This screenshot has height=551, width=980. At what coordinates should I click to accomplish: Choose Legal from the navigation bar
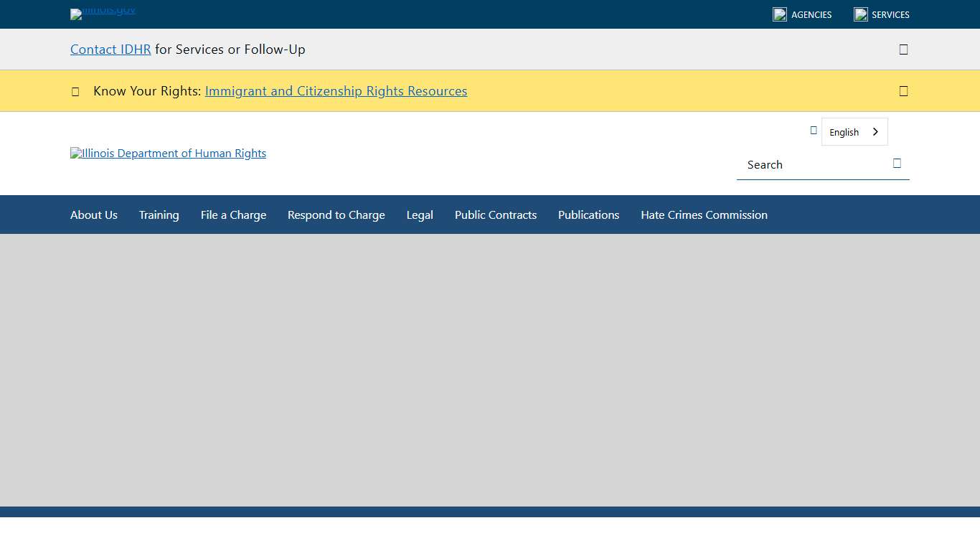[420, 215]
